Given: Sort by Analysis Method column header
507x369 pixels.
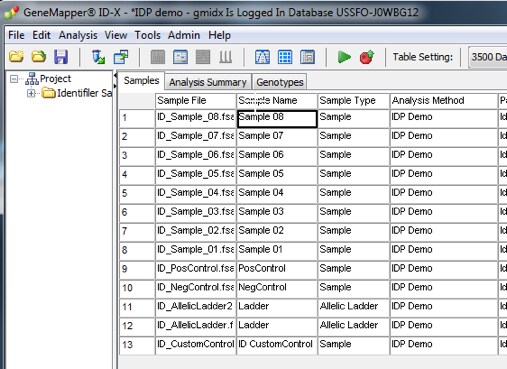Looking at the screenshot, I should (x=443, y=101).
